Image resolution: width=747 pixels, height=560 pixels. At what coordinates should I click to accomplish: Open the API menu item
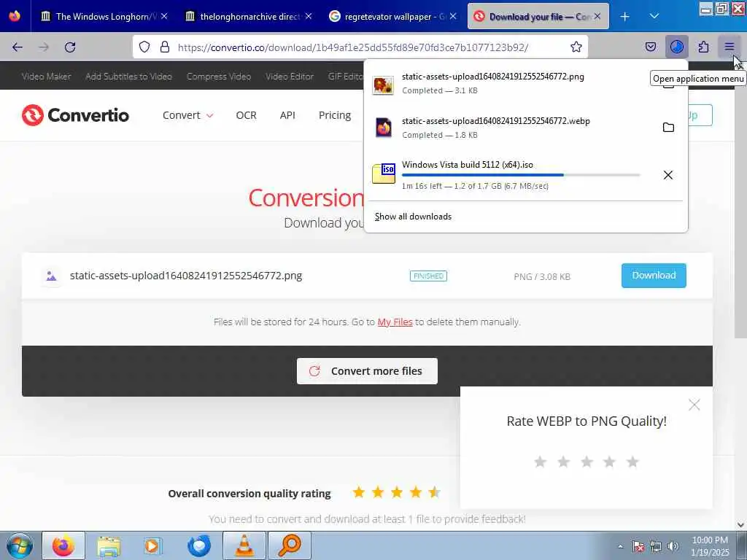pos(287,115)
